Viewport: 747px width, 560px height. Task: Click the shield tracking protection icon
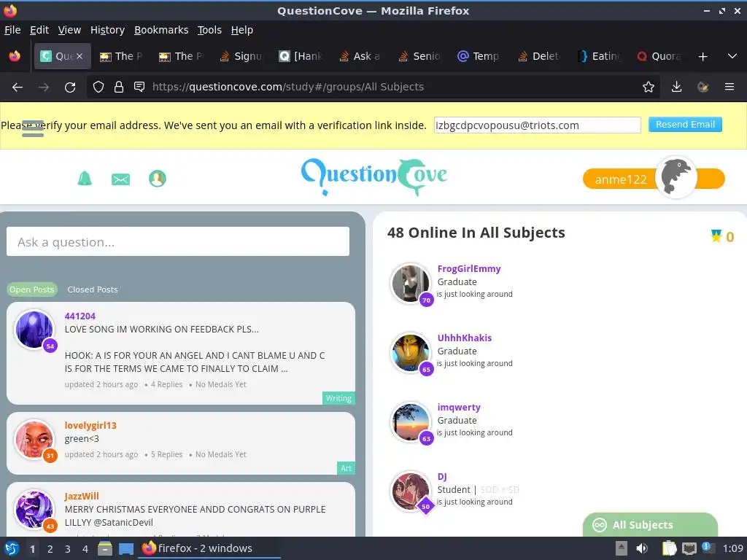[98, 87]
